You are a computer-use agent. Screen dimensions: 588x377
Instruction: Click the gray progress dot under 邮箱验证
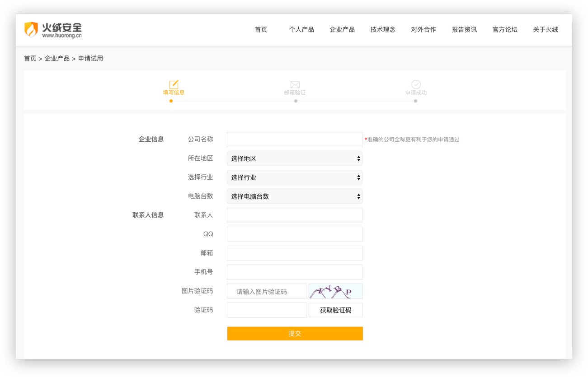pos(296,101)
